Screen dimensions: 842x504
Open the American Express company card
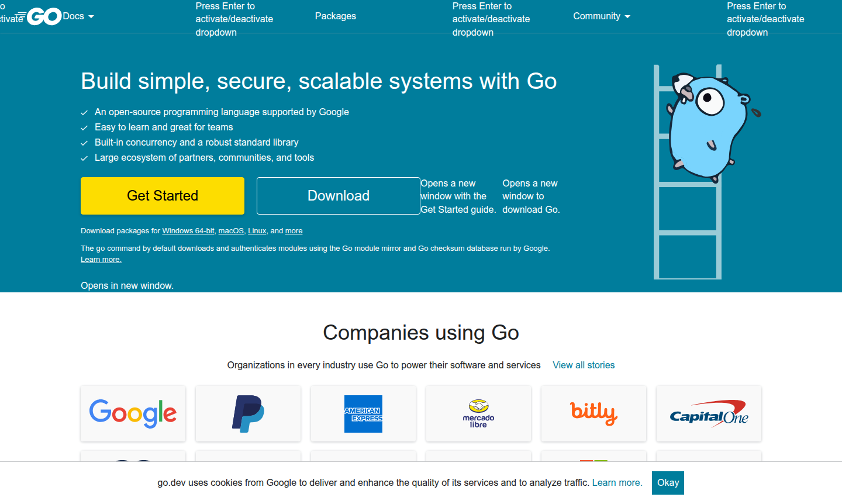coord(363,413)
